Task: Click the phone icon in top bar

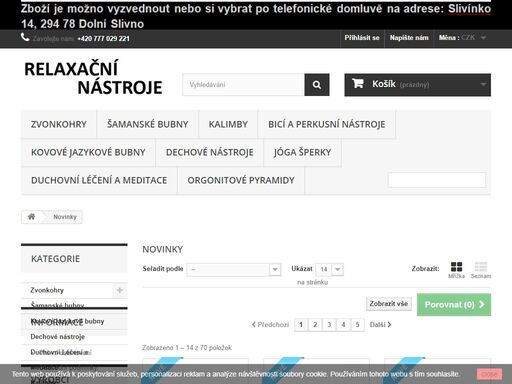Action: point(25,37)
